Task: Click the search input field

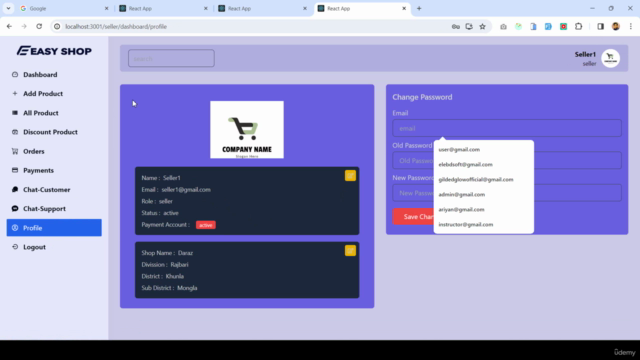Action: (x=171, y=58)
